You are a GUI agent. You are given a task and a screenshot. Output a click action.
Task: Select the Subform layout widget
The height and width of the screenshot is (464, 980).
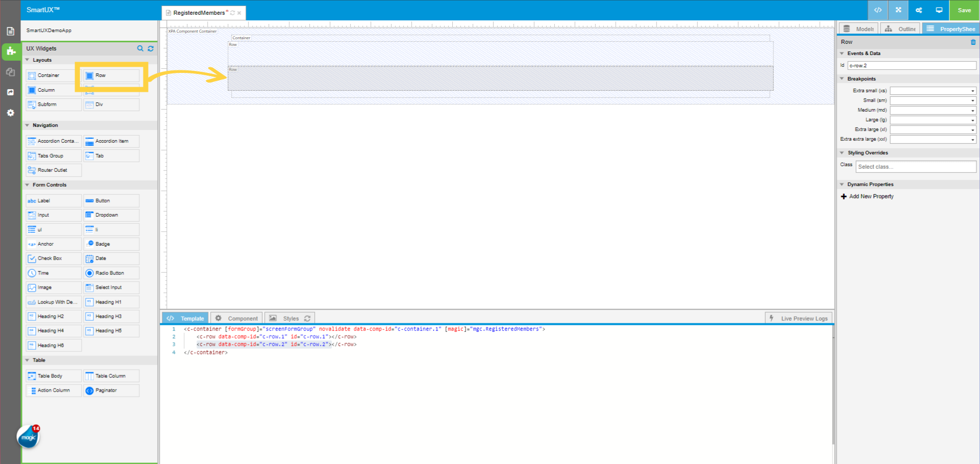pos(54,105)
